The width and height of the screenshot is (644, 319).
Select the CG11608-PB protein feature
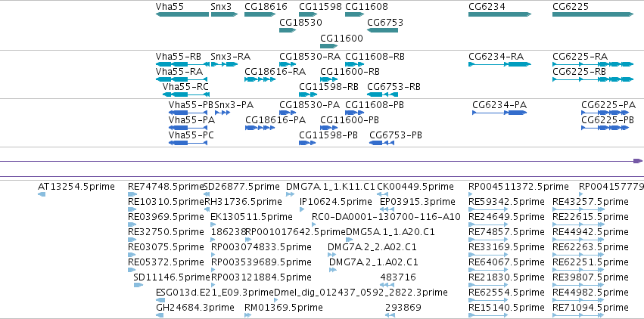click(x=355, y=113)
